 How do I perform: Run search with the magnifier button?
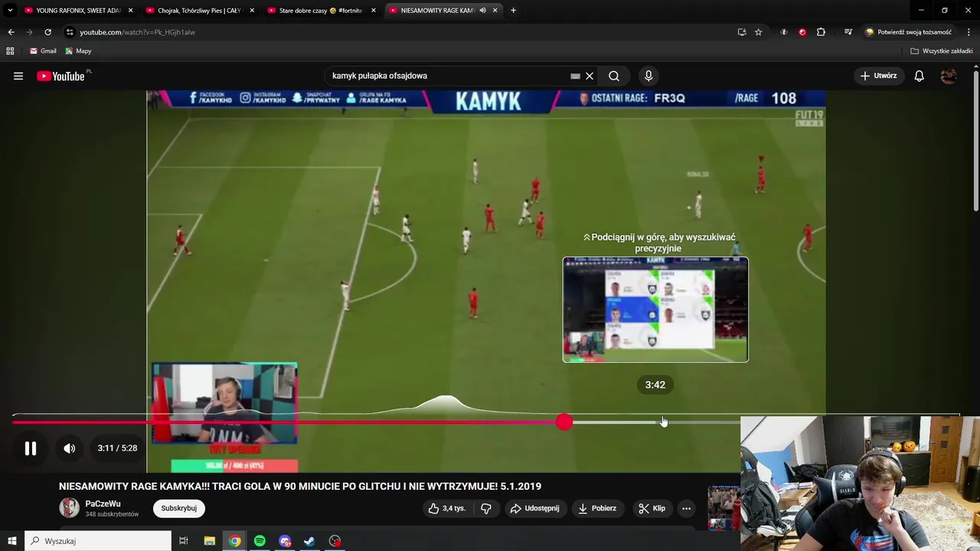614,76
